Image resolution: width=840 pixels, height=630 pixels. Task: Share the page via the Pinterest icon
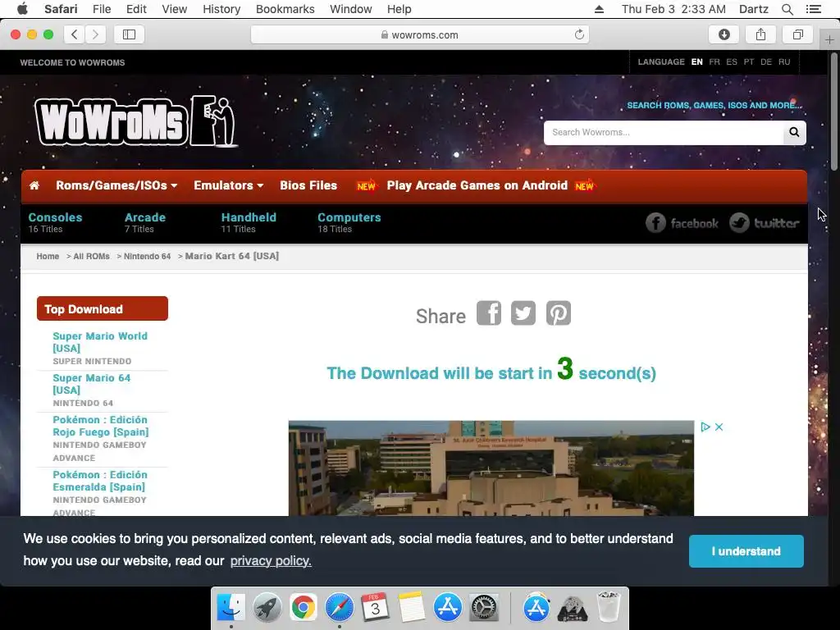(x=558, y=313)
